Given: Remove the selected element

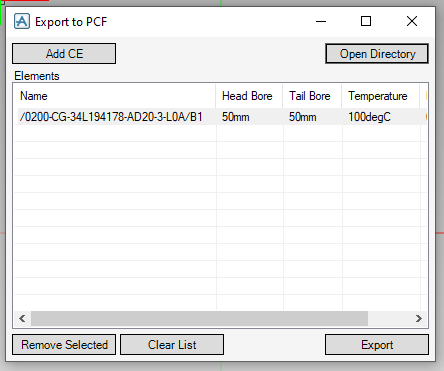Looking at the screenshot, I should pos(64,345).
